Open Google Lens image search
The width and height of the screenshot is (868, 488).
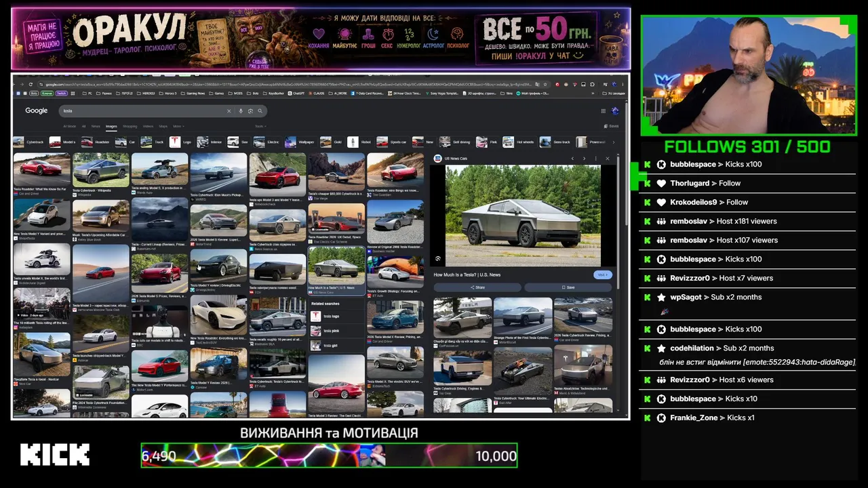click(250, 110)
